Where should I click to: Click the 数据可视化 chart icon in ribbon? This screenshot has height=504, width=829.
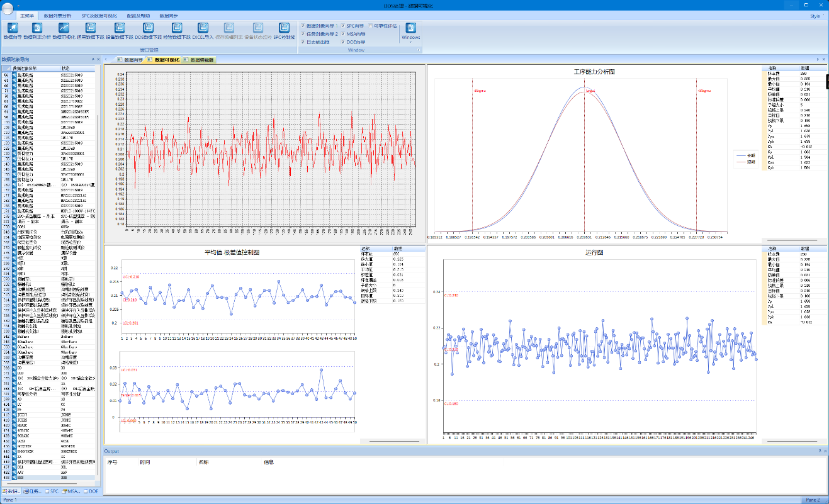point(64,28)
